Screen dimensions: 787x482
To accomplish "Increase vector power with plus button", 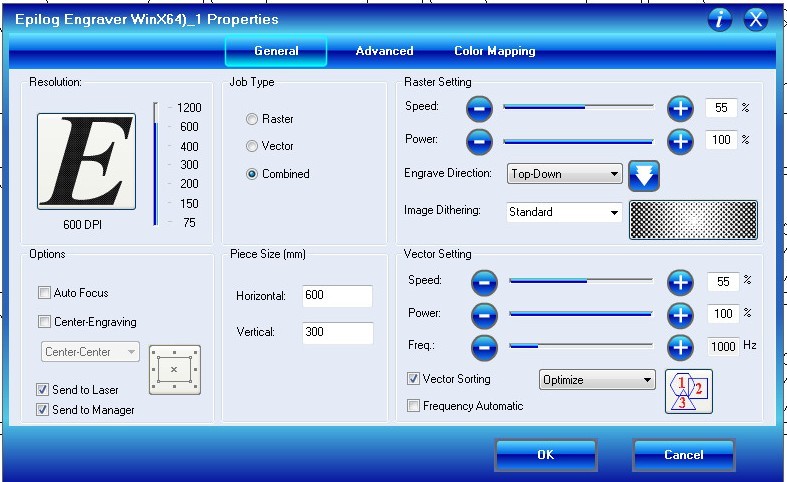I will point(680,315).
